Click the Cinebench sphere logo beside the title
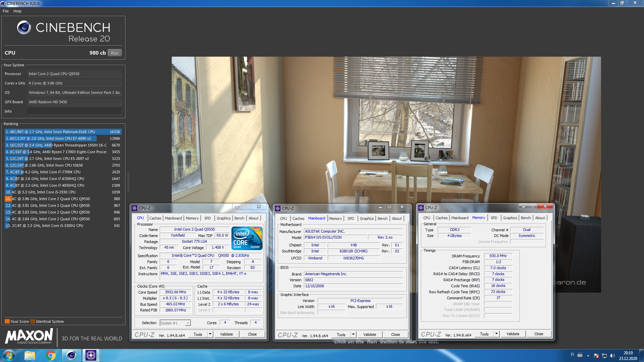644x362 pixels. pos(24,27)
